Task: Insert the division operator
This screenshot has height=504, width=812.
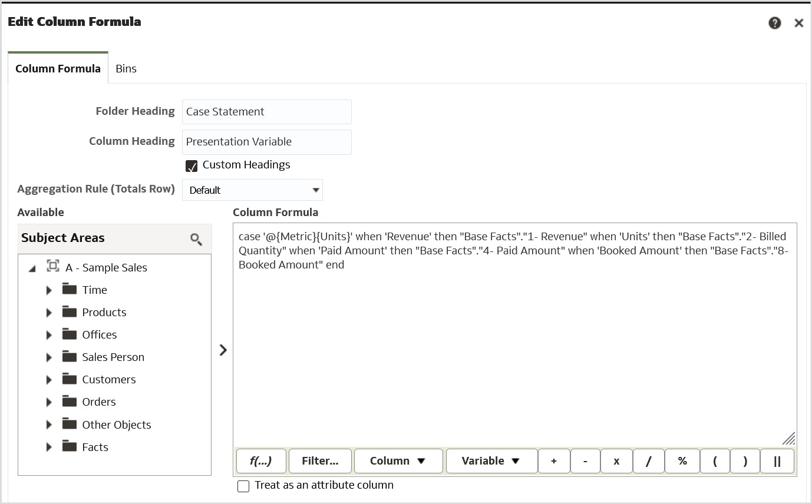Action: (648, 461)
